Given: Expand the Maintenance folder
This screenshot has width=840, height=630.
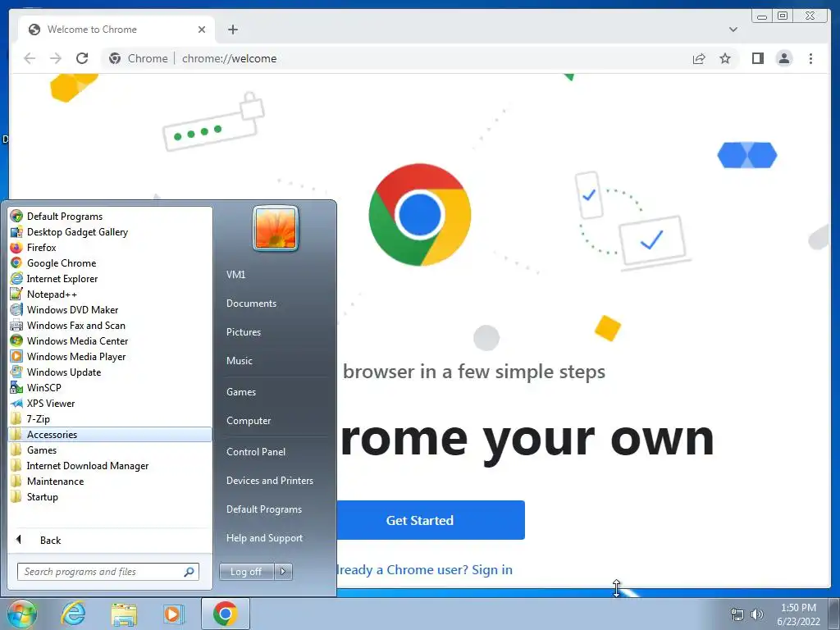Looking at the screenshot, I should point(110,481).
